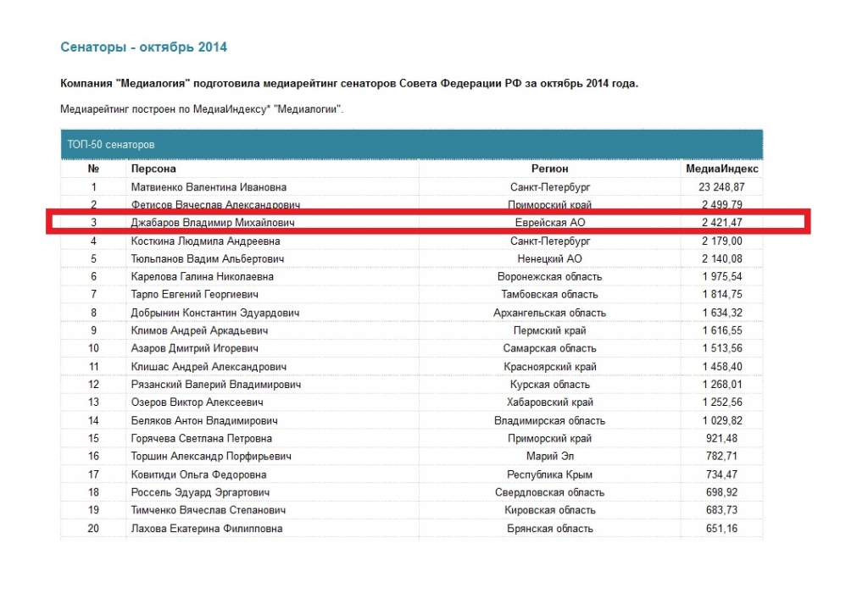Viewport: 868px width, 599px height.
Task: Click Россель Эдуард Эргартович name
Action: 200,492
